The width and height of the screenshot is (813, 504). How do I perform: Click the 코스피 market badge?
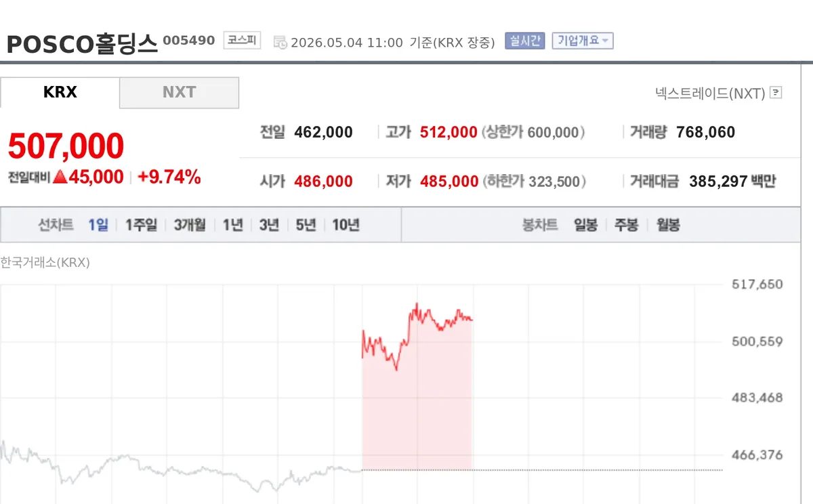pyautogui.click(x=242, y=41)
